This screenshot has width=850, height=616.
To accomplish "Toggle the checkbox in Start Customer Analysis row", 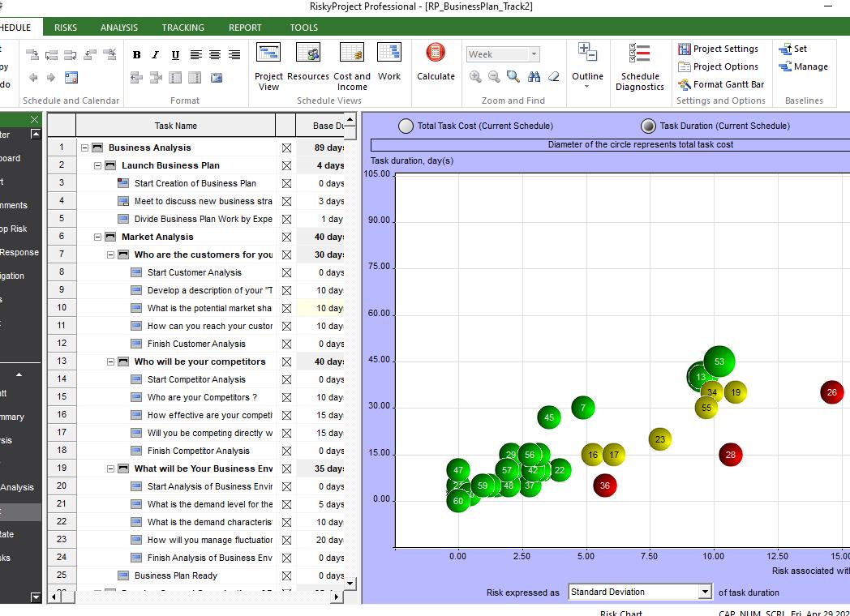I will [x=286, y=272].
